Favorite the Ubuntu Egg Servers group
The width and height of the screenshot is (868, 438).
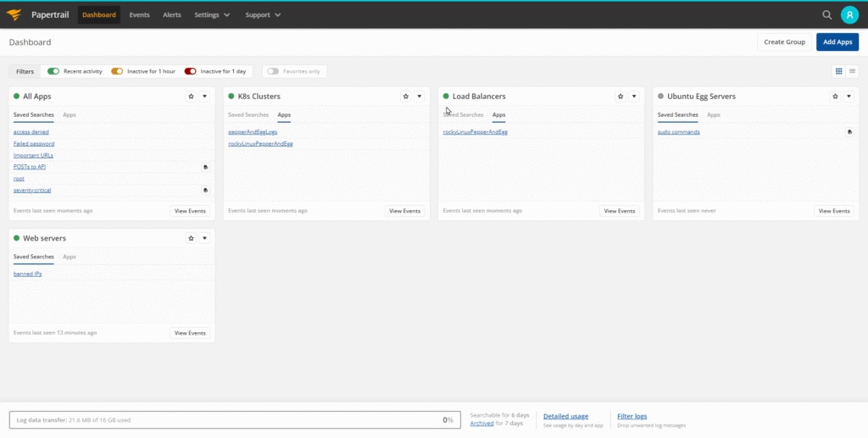835,97
